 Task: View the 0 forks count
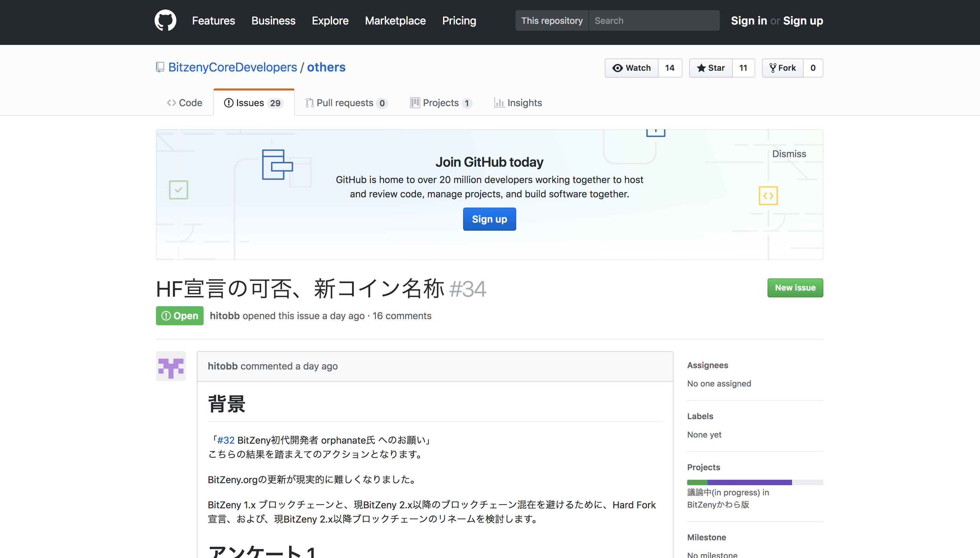point(813,68)
